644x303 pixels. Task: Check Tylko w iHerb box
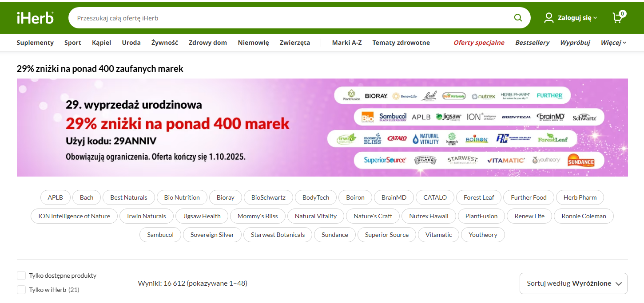(21, 290)
